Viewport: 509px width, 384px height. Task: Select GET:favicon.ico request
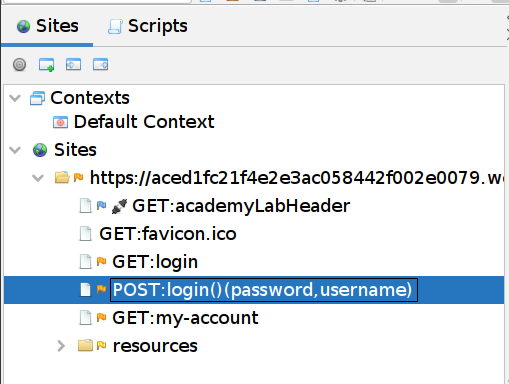pyautogui.click(x=168, y=234)
